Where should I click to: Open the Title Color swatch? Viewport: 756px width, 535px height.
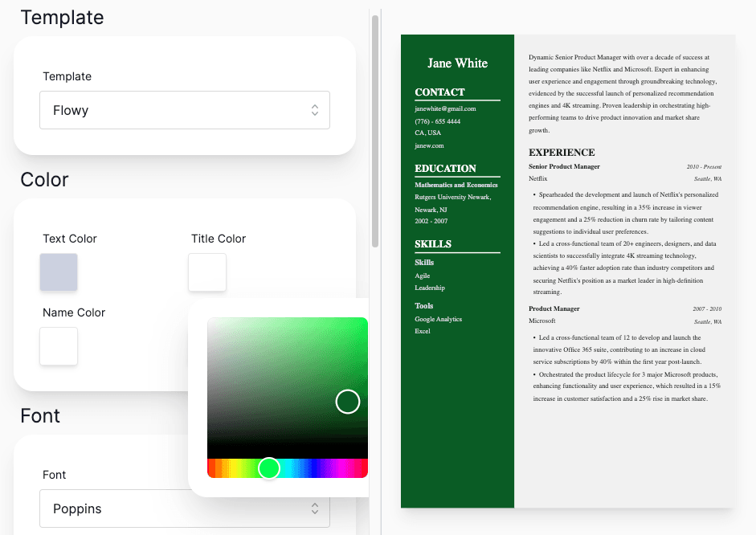point(206,272)
